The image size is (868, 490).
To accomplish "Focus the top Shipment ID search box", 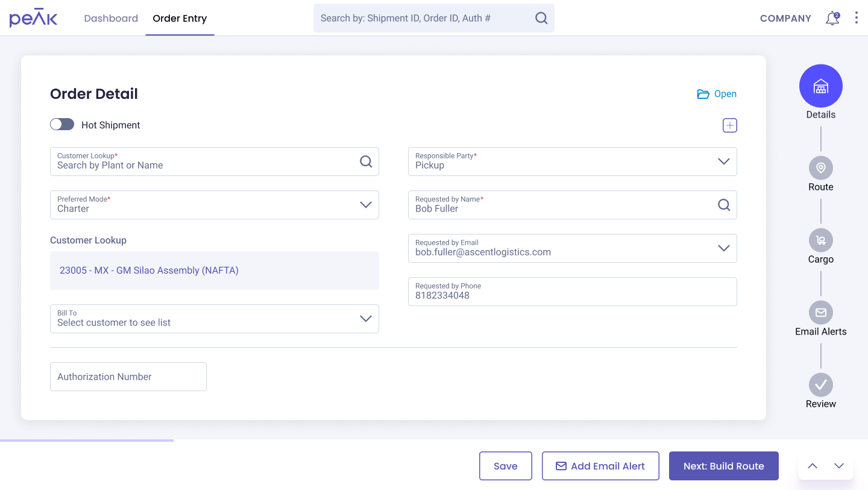I will coord(434,18).
